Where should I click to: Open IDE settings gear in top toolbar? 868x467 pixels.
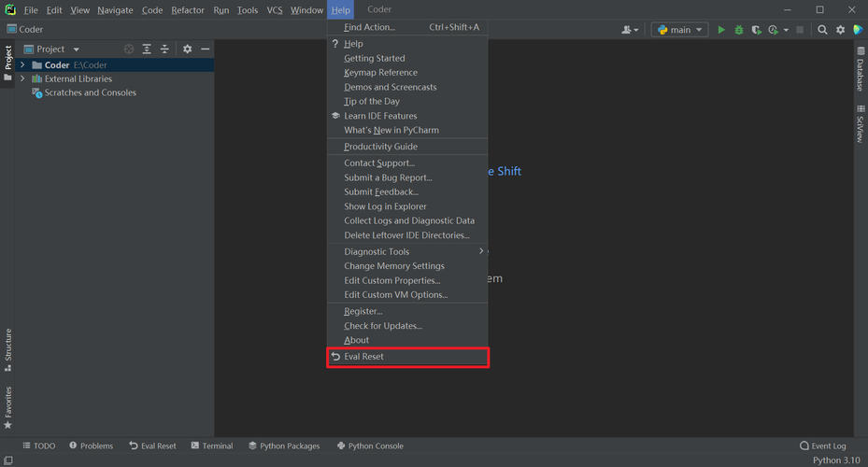pos(840,30)
